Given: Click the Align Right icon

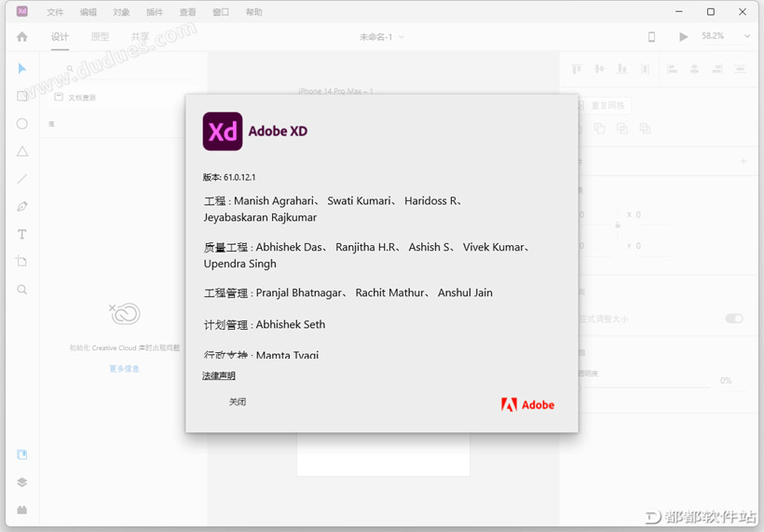Looking at the screenshot, I should 717,69.
